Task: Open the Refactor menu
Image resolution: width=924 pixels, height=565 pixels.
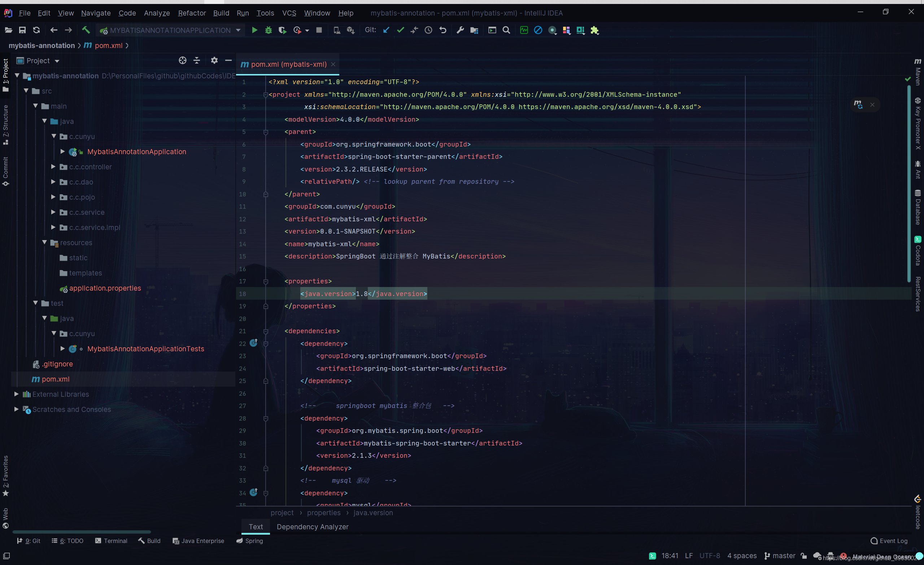Action: tap(192, 13)
